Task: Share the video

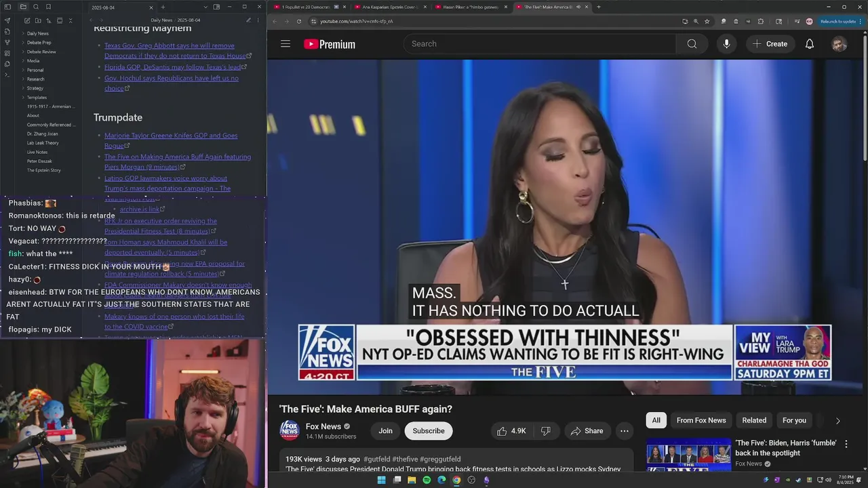Action: [x=587, y=431]
